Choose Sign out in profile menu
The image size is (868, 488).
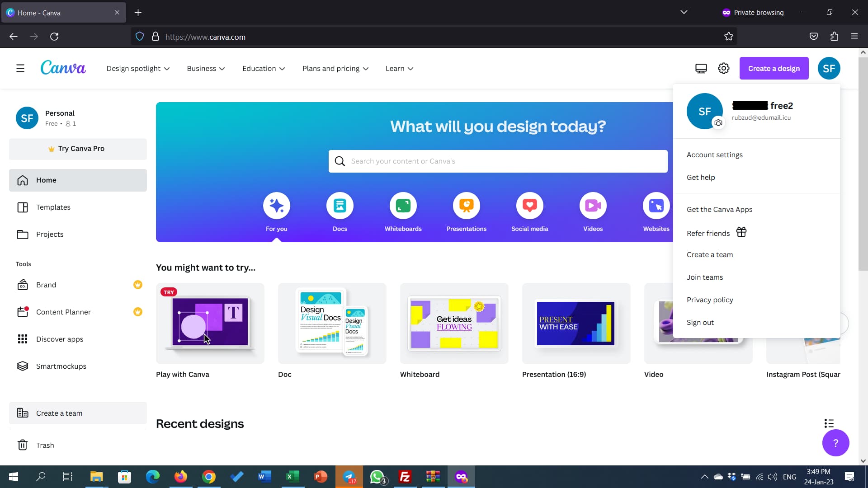[700, 323]
